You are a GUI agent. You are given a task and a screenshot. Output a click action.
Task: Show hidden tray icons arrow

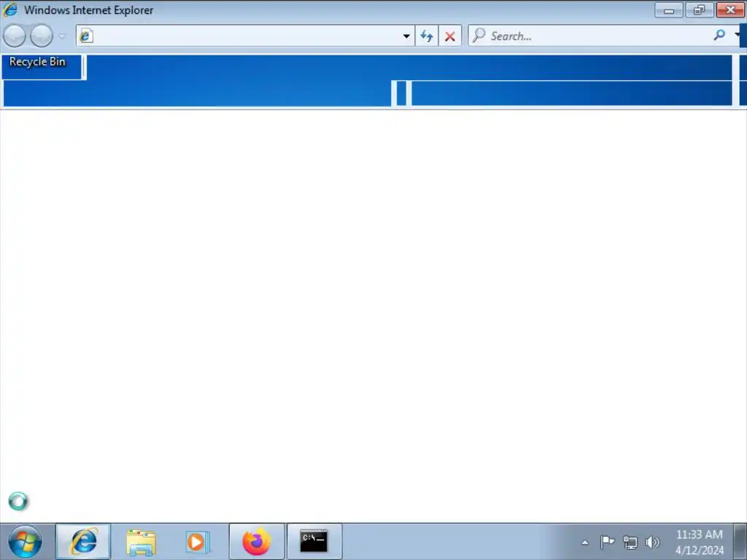(x=585, y=542)
